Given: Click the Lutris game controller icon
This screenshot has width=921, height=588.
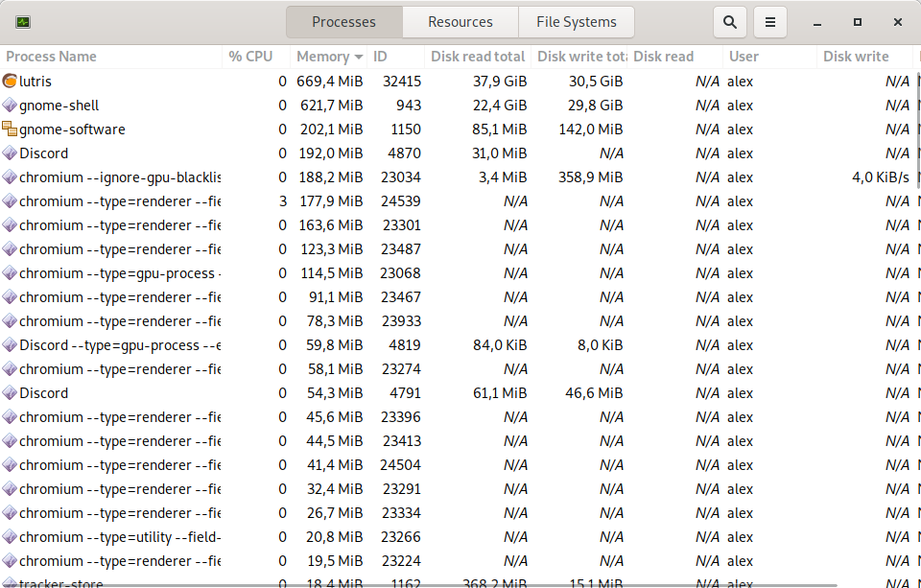Looking at the screenshot, I should point(10,81).
